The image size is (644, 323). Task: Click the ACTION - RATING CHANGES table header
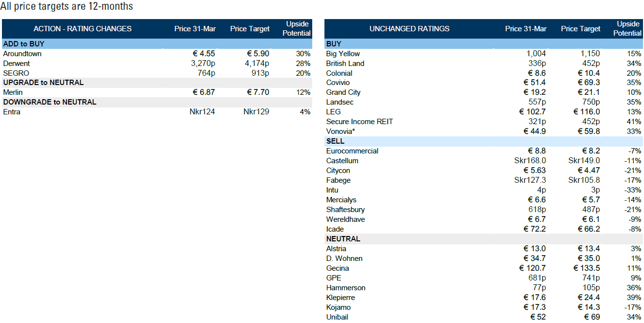coord(82,29)
